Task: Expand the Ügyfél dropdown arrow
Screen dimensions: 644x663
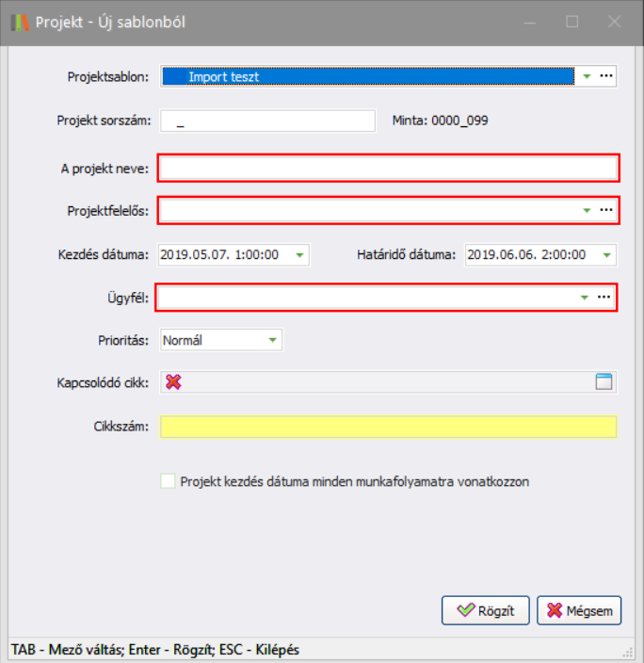Action: point(586,297)
